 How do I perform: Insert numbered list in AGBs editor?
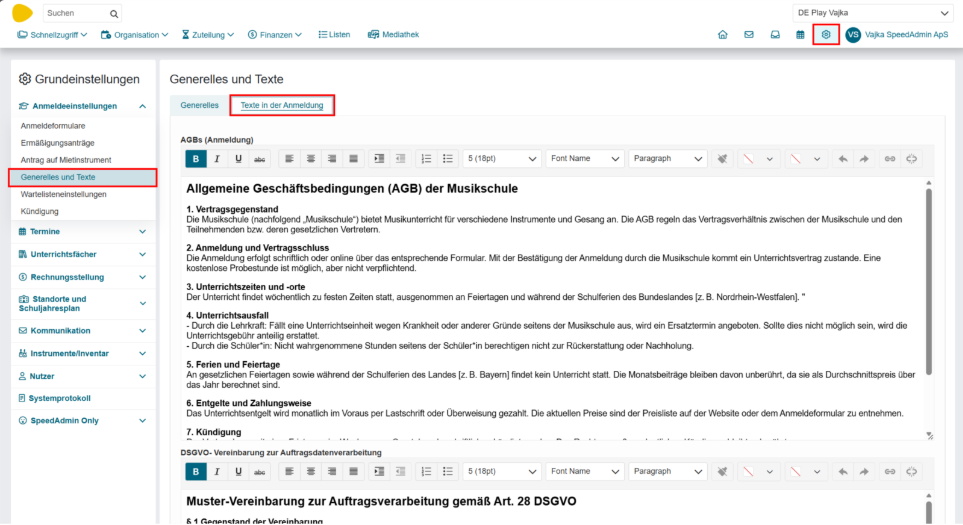click(x=426, y=159)
